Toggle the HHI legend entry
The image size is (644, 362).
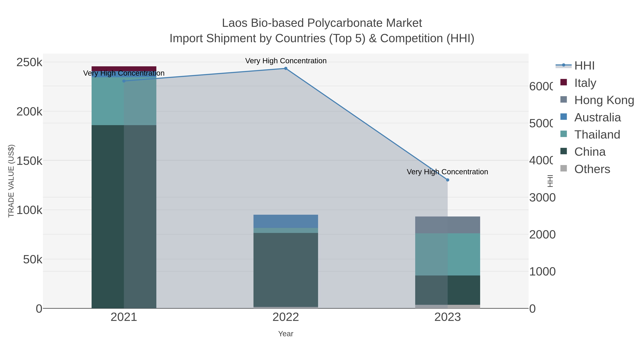coord(575,66)
